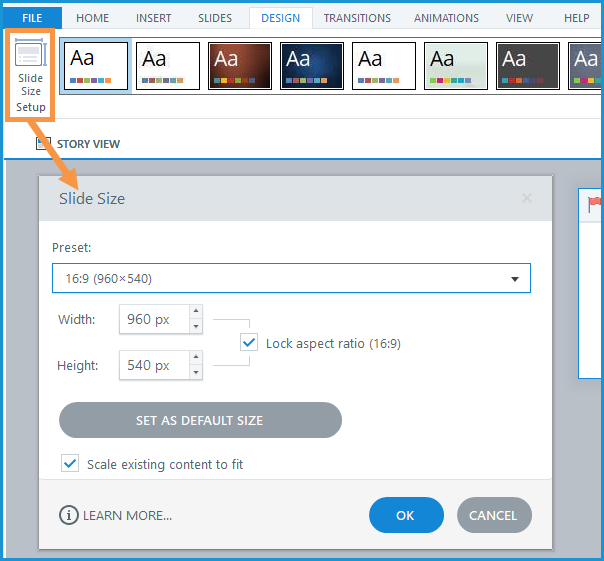
Task: Apply the light green theme
Action: click(456, 66)
